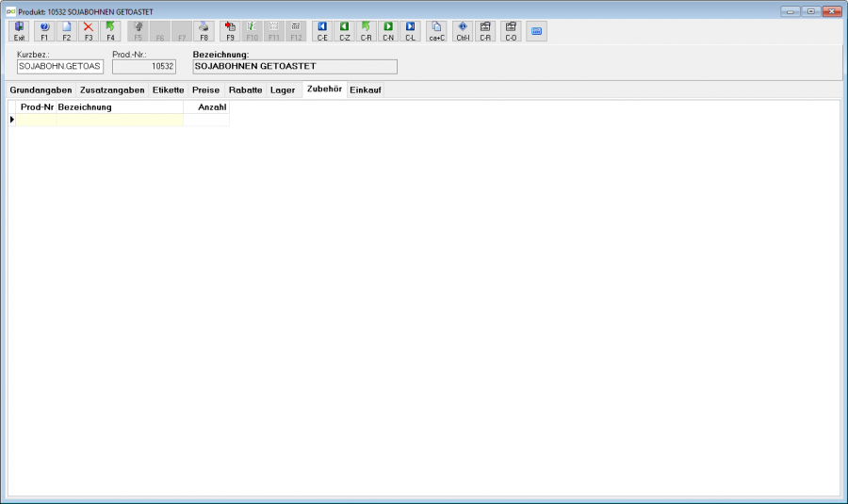Open help with the F1 question mark icon
848x504 pixels.
click(x=44, y=31)
